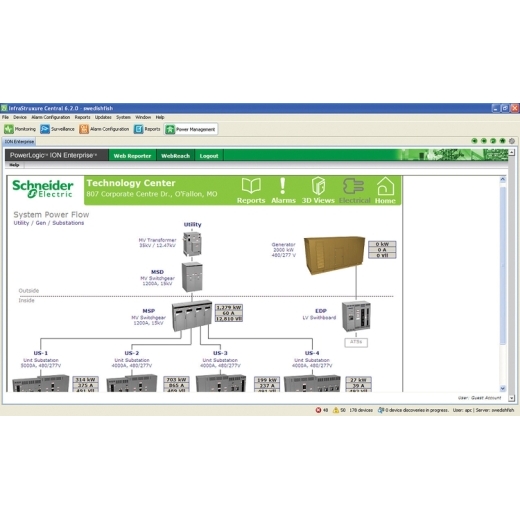Open the Surveillance toolbar view
The height and width of the screenshot is (520, 520).
pyautogui.click(x=57, y=129)
